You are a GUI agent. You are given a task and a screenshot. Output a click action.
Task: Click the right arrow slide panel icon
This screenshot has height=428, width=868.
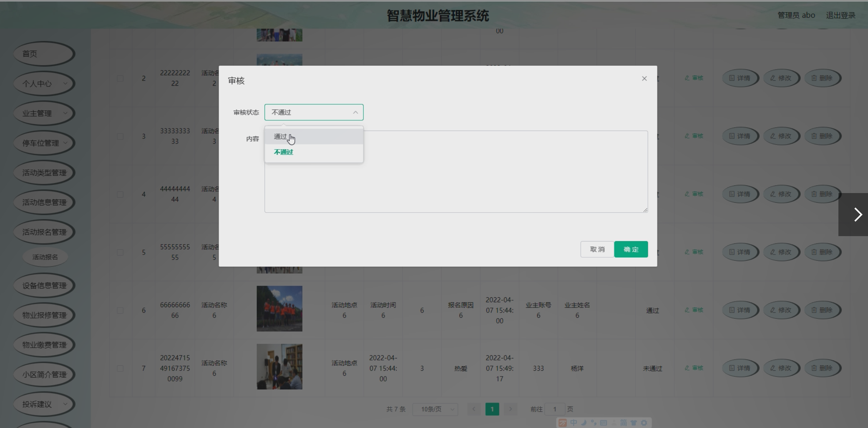[857, 215]
